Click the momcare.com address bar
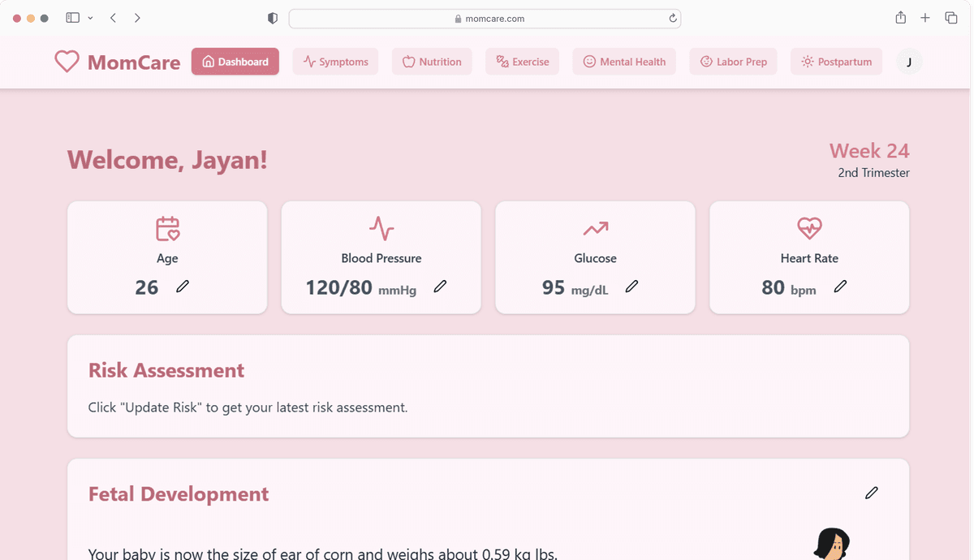 coord(485,19)
